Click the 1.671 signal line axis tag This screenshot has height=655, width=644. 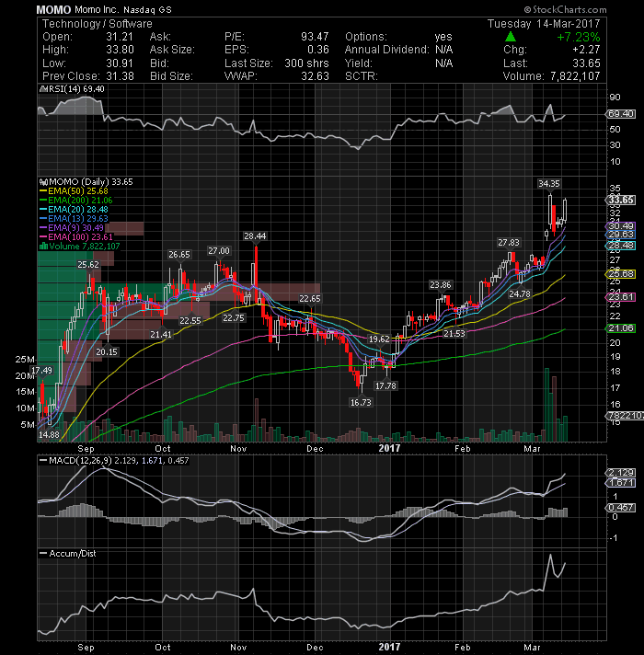pyautogui.click(x=621, y=483)
